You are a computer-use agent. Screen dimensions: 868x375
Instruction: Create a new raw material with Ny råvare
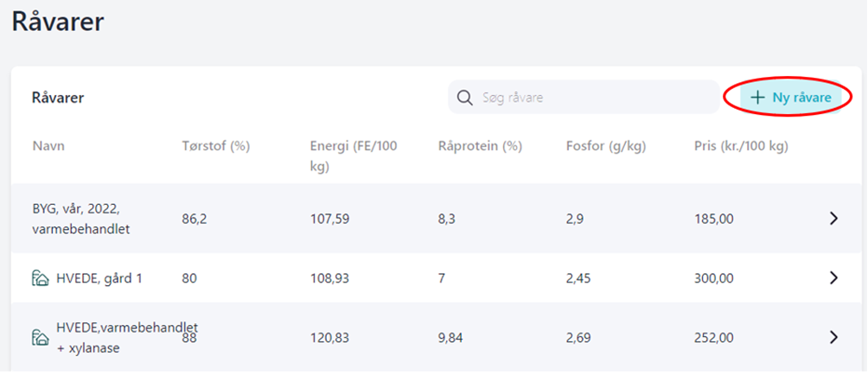point(794,98)
